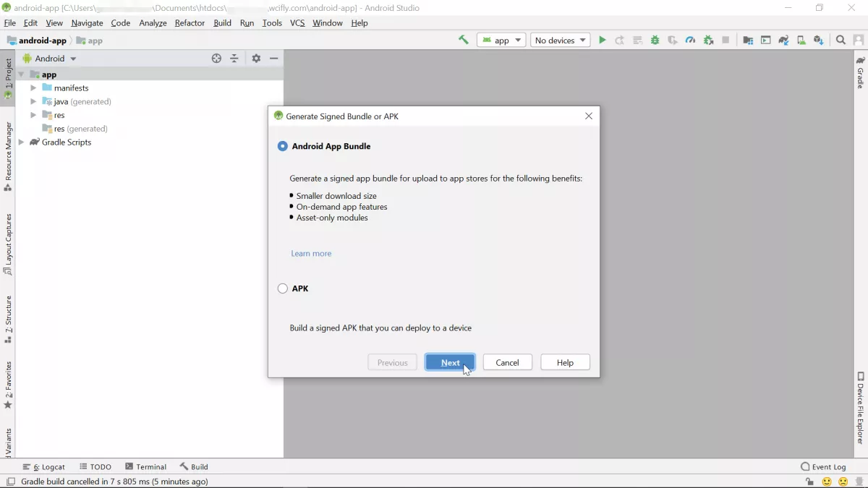Click the lock icon in status bar
This screenshot has width=868, height=488.
(809, 481)
